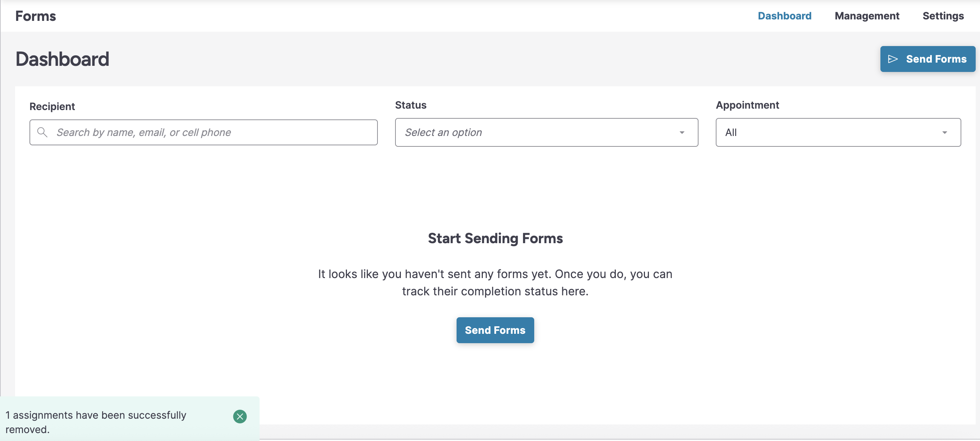Open the Settings tab
Image resolution: width=980 pixels, height=441 pixels.
[943, 16]
